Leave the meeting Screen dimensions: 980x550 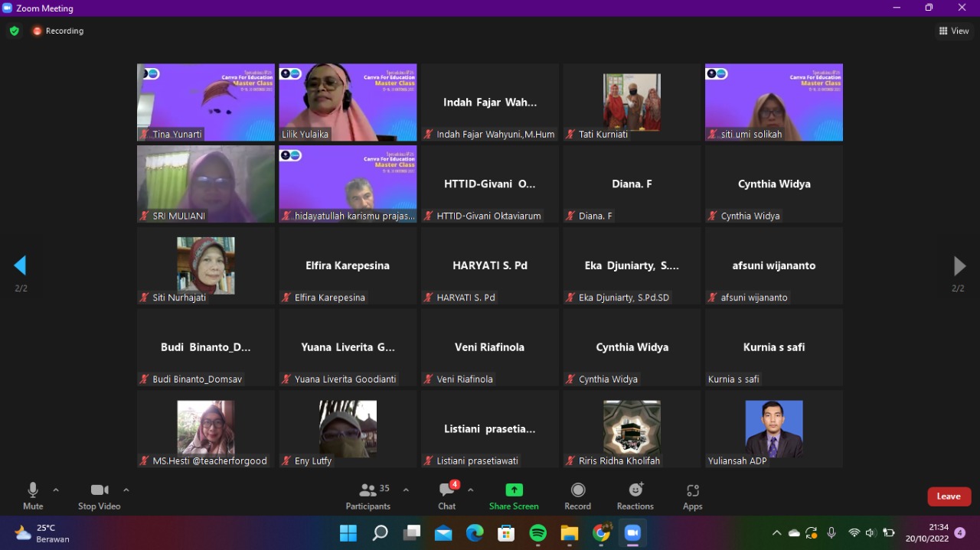coord(949,496)
